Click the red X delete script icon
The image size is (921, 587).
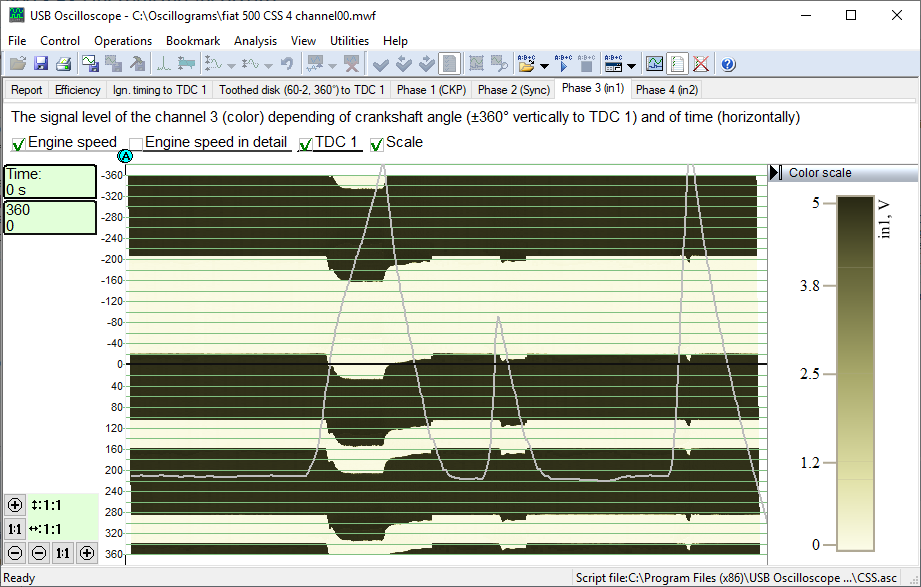pos(700,63)
